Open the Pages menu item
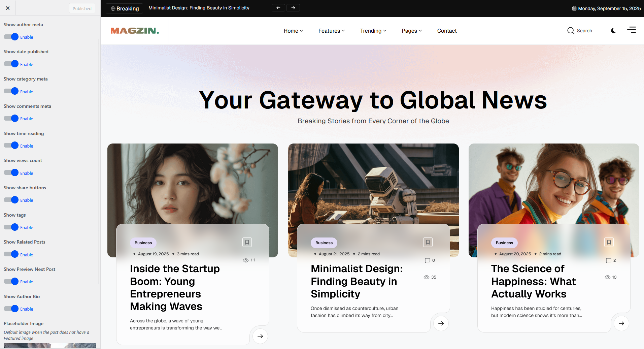Screen dimensions: 644x349 (x=411, y=31)
